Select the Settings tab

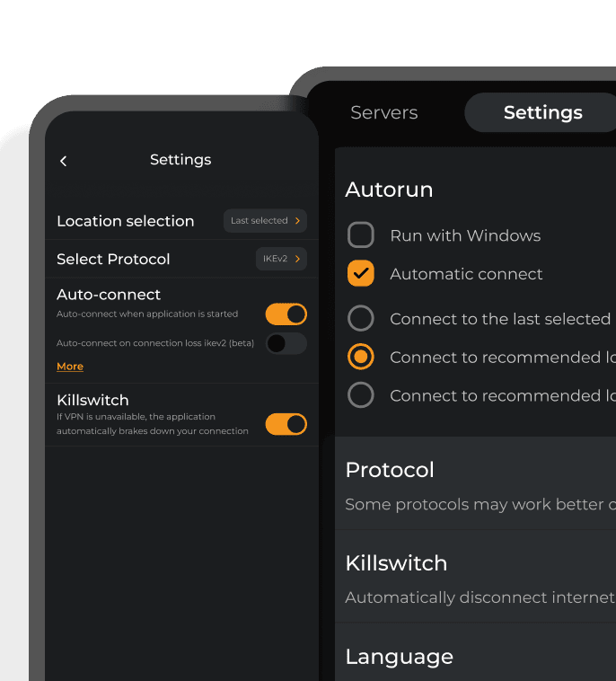(542, 112)
